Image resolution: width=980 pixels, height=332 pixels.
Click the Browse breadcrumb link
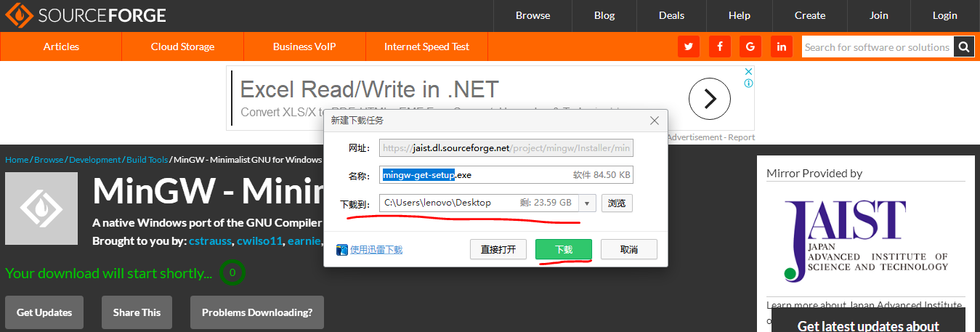click(49, 160)
